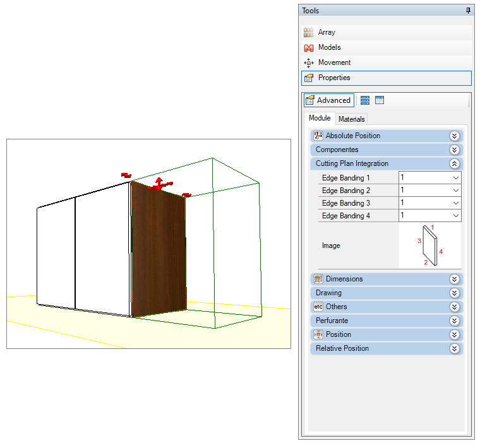The width and height of the screenshot is (480, 448).
Task: Switch to the categorized list view icon
Action: [365, 100]
